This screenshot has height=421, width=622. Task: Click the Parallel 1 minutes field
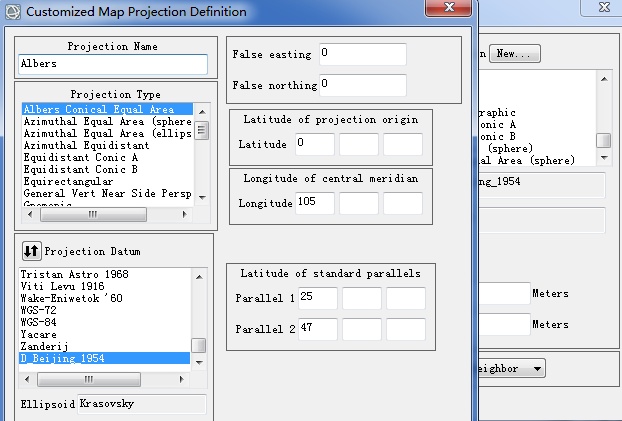point(362,298)
